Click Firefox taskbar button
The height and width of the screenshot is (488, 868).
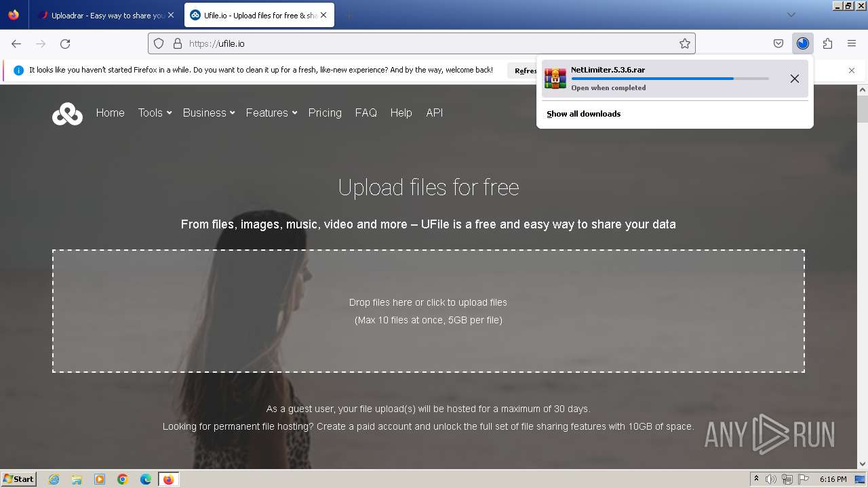coord(168,479)
